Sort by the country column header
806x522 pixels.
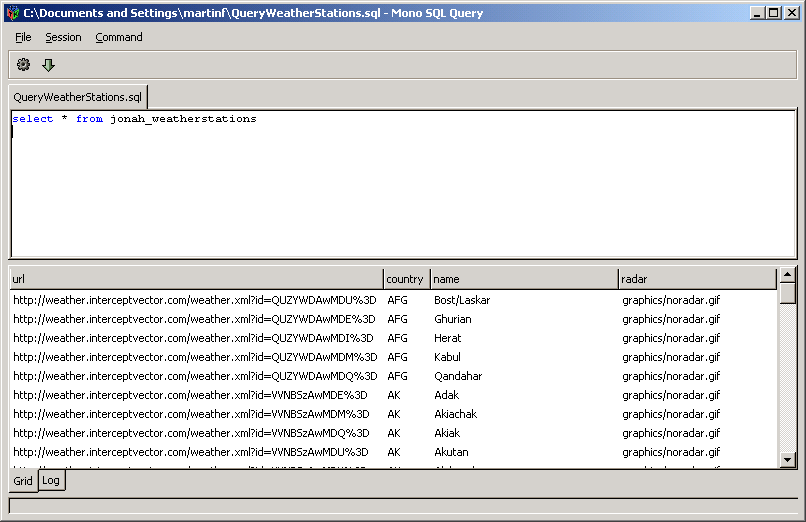[x=407, y=279]
